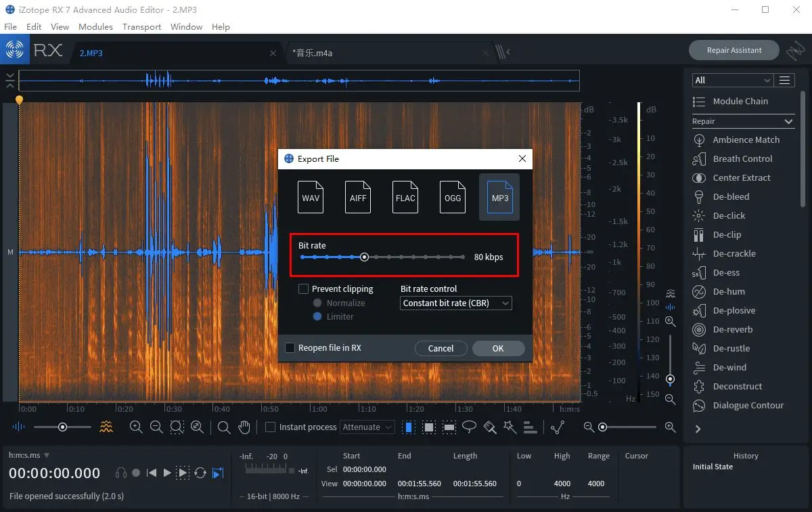Launch the Repair Assistant

click(x=734, y=50)
